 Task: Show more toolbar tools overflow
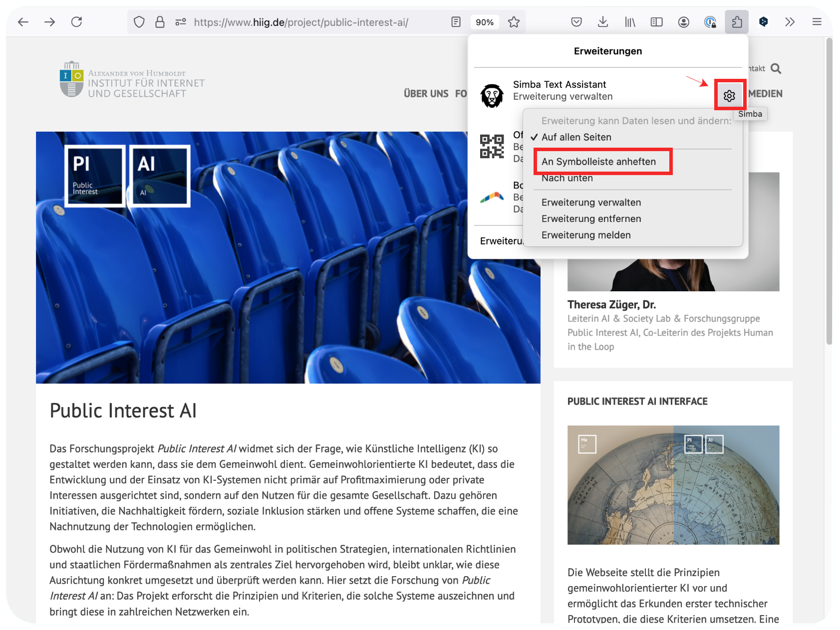click(x=790, y=22)
